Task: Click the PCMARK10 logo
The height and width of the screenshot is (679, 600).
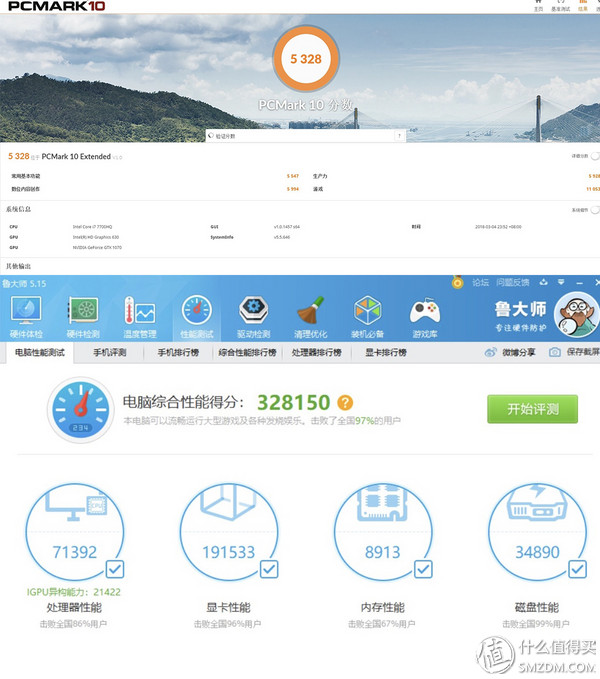Action: (x=57, y=6)
